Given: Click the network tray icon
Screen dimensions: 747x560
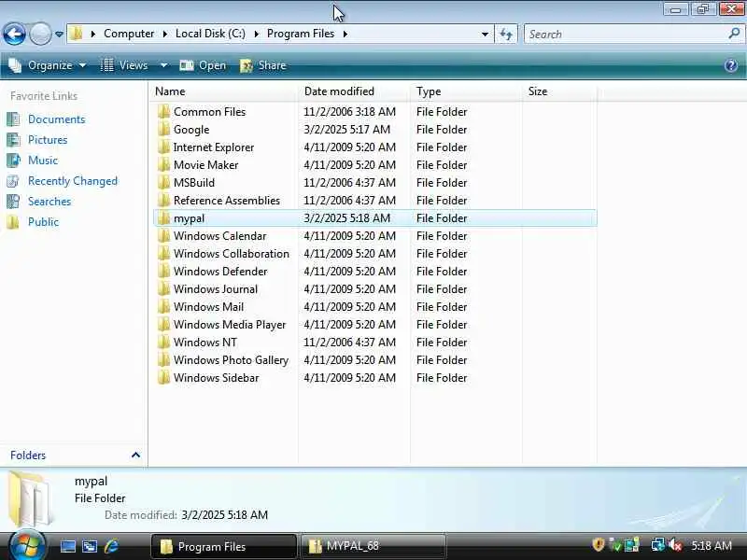Looking at the screenshot, I should pos(658,545).
